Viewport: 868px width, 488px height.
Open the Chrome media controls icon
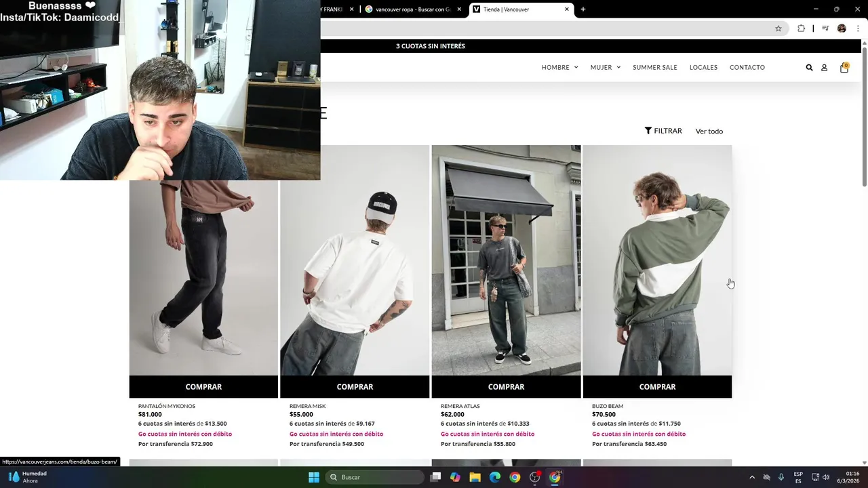(825, 28)
